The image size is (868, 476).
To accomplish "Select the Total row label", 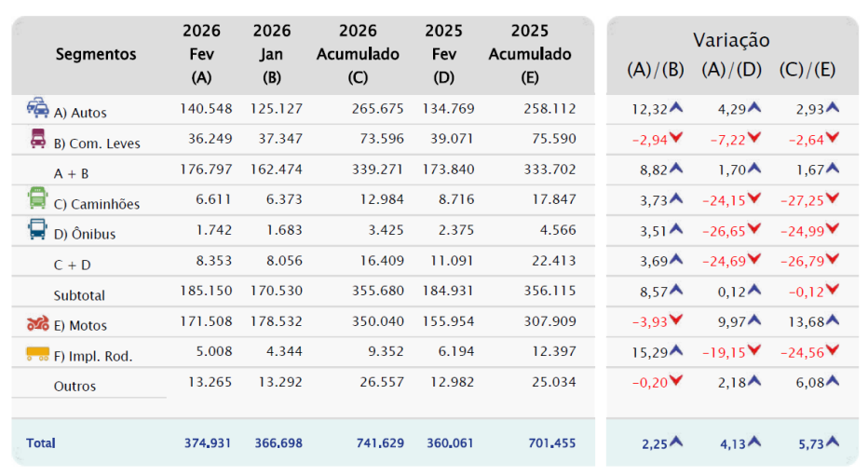I will pyautogui.click(x=41, y=443).
